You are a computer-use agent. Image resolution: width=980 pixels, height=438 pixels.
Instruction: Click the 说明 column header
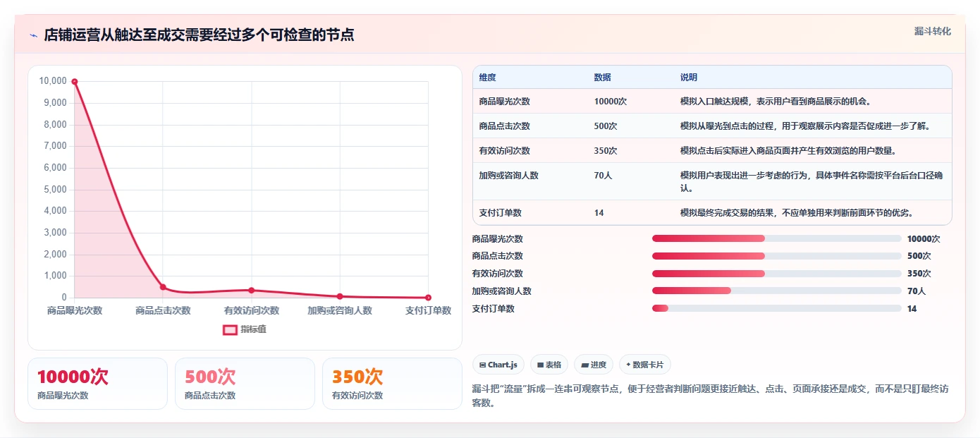pyautogui.click(x=689, y=78)
